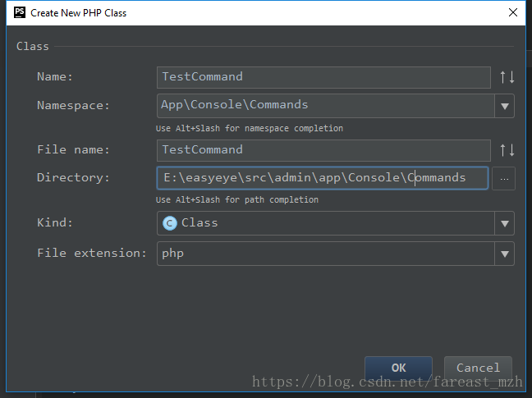Open the Kind combo box showing Class
Screen dimensions: 532x398
(x=336, y=223)
